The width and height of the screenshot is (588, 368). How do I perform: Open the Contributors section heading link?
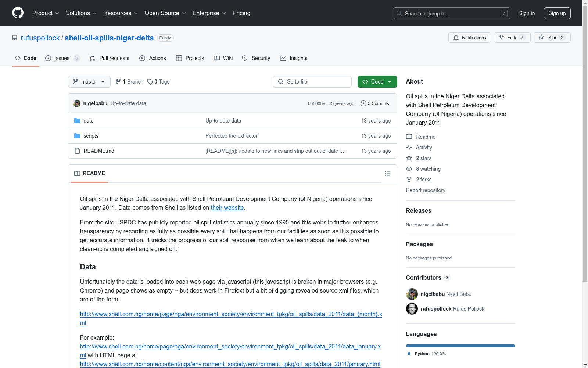[x=428, y=277]
